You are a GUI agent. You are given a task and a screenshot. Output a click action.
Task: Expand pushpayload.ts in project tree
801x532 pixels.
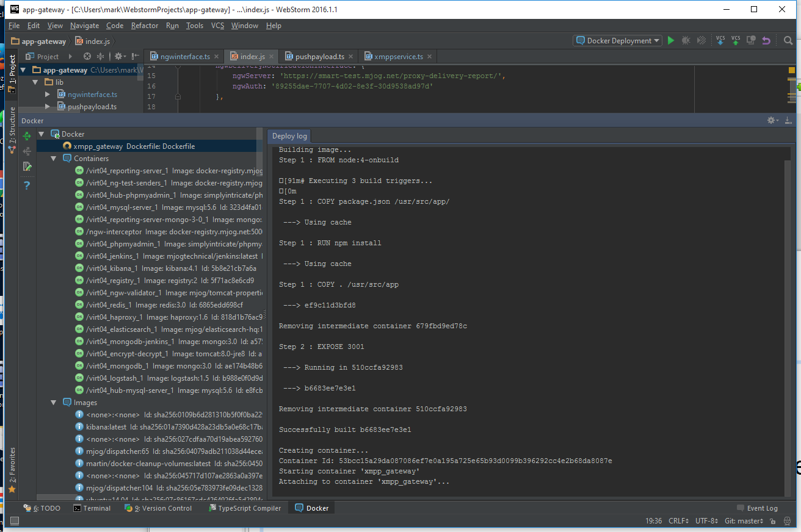point(48,107)
